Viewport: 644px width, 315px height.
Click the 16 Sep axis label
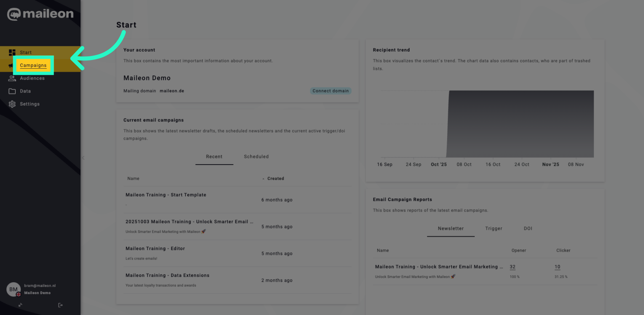(x=384, y=165)
